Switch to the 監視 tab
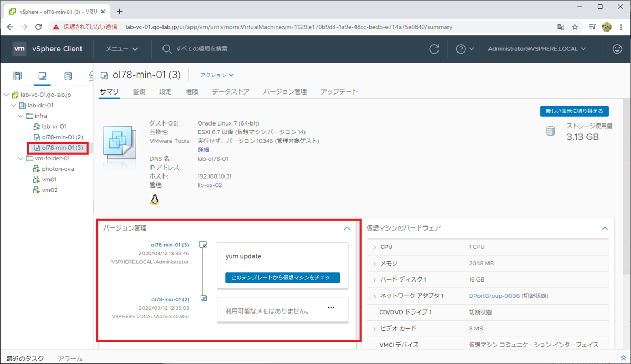 [139, 91]
